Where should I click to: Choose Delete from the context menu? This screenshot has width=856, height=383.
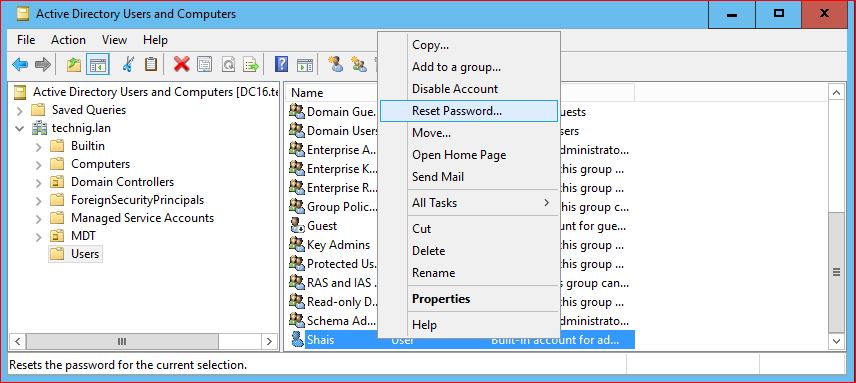pyautogui.click(x=469, y=250)
